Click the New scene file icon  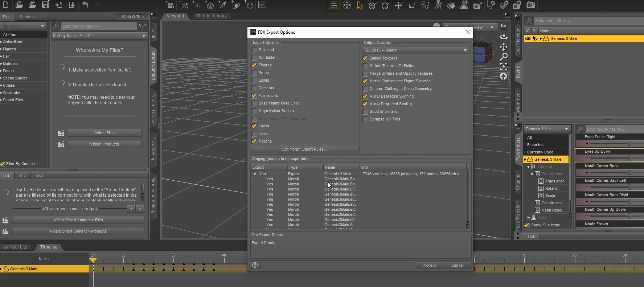click(x=6, y=5)
